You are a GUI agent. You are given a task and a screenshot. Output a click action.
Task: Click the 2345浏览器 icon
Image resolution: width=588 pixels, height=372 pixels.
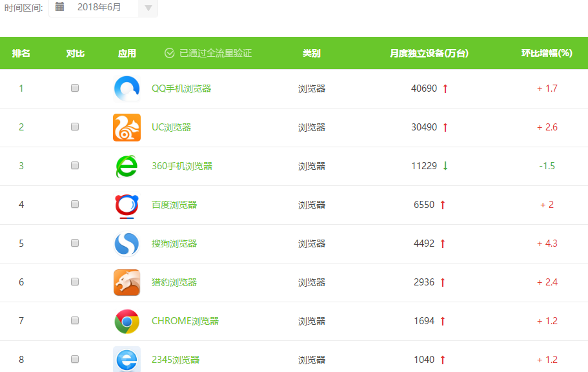point(127,359)
